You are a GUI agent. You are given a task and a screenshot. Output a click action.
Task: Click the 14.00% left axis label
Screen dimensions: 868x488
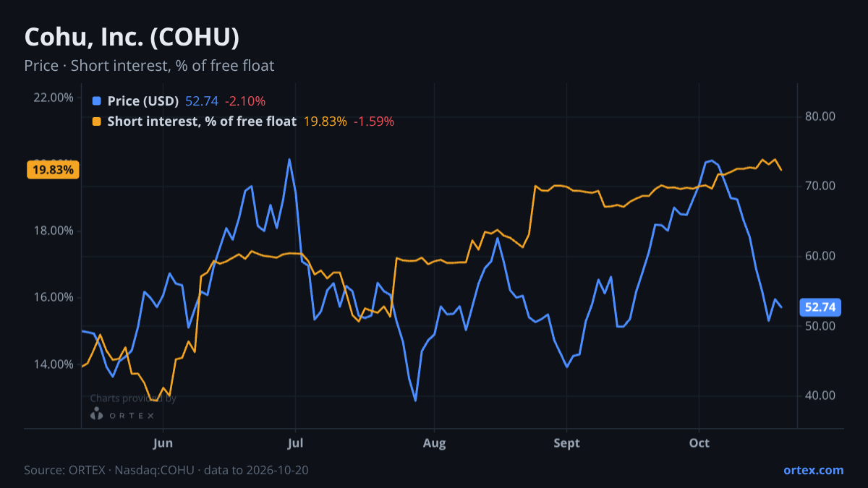tap(54, 364)
